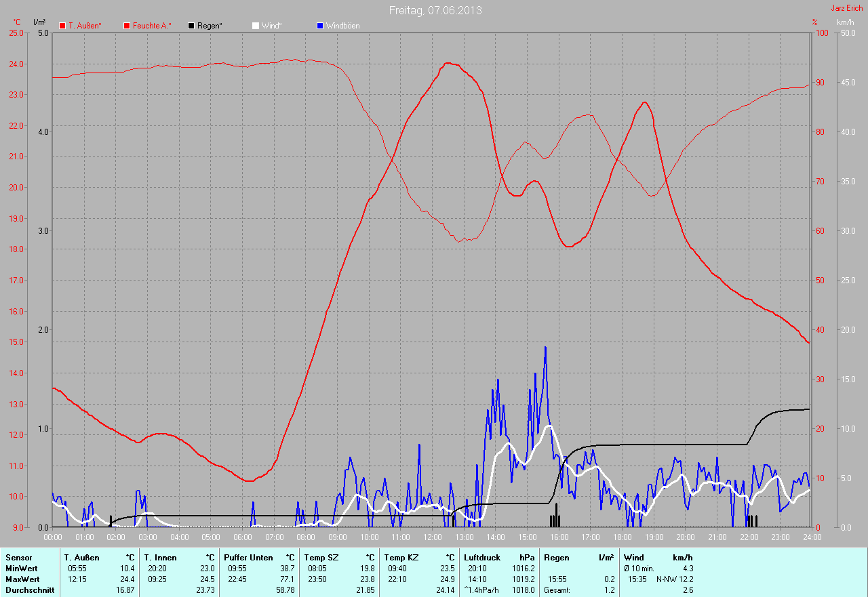
Task: Click the T. Innen column header
Action: point(160,558)
